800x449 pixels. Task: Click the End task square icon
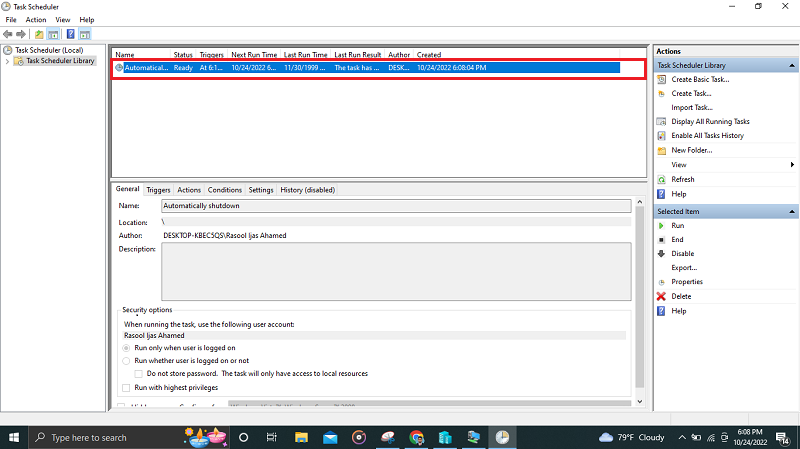pyautogui.click(x=661, y=240)
